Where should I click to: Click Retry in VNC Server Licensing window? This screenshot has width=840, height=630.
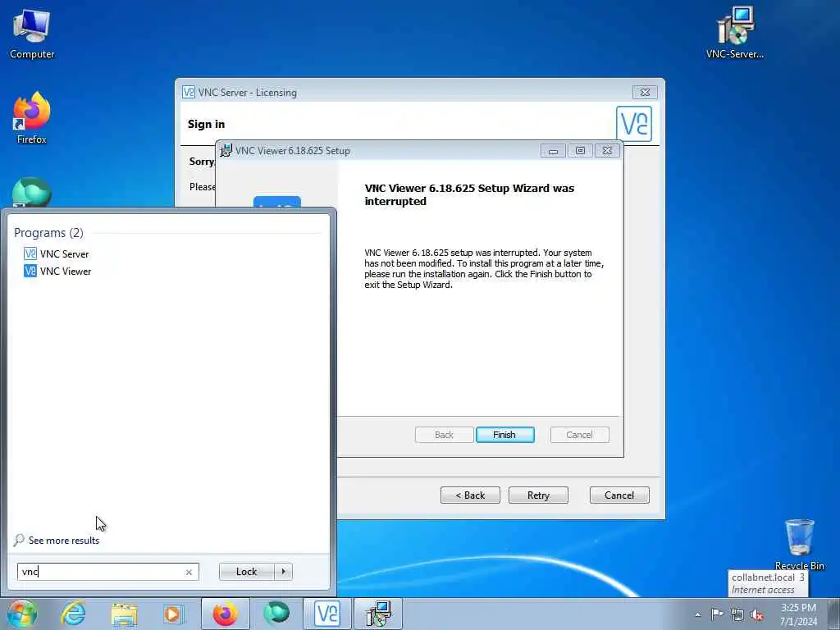[538, 495]
